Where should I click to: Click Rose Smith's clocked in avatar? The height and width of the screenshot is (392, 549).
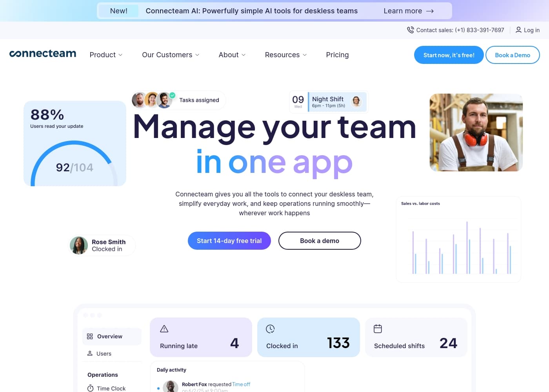[x=79, y=245]
